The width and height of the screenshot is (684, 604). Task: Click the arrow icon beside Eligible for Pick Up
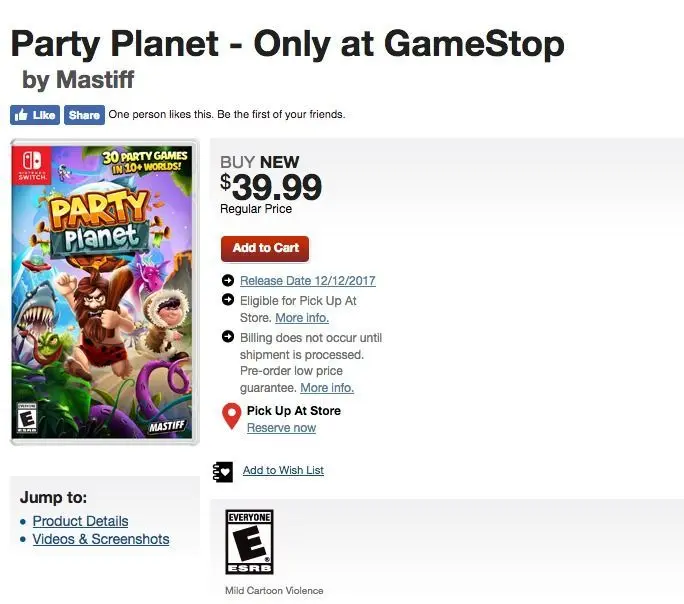(228, 299)
